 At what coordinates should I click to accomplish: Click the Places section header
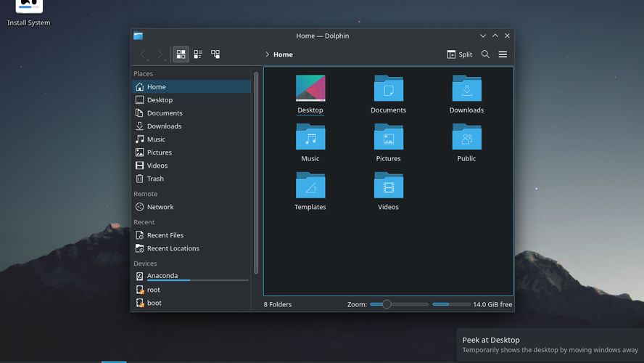143,73
